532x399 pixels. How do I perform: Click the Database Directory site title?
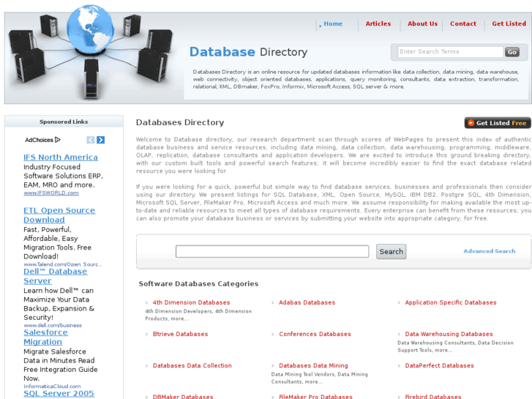(x=248, y=52)
